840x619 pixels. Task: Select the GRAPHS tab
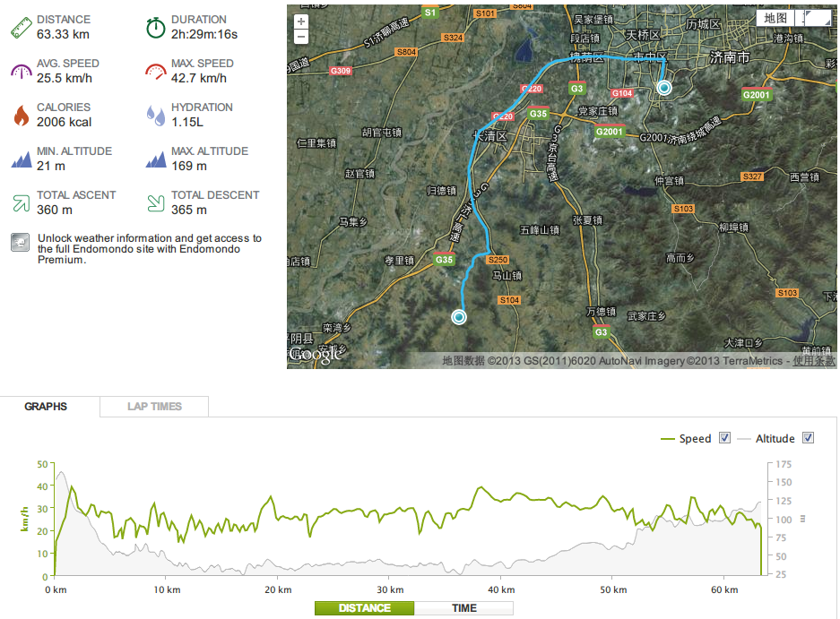(46, 407)
